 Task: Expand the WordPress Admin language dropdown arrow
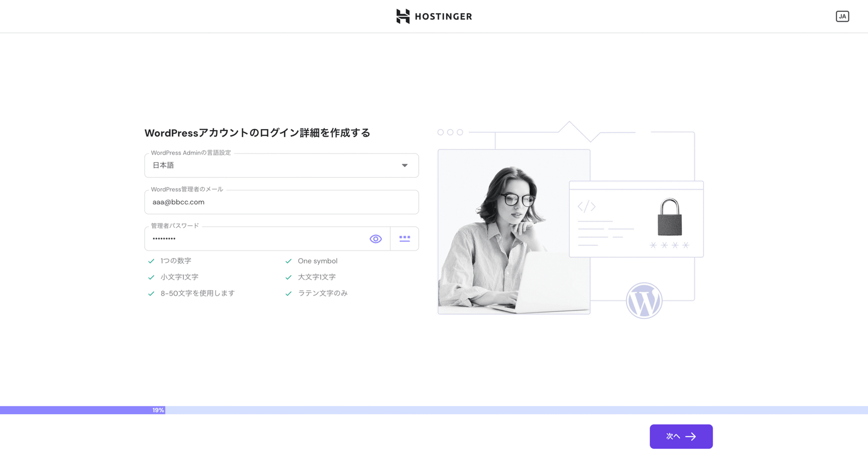click(405, 165)
